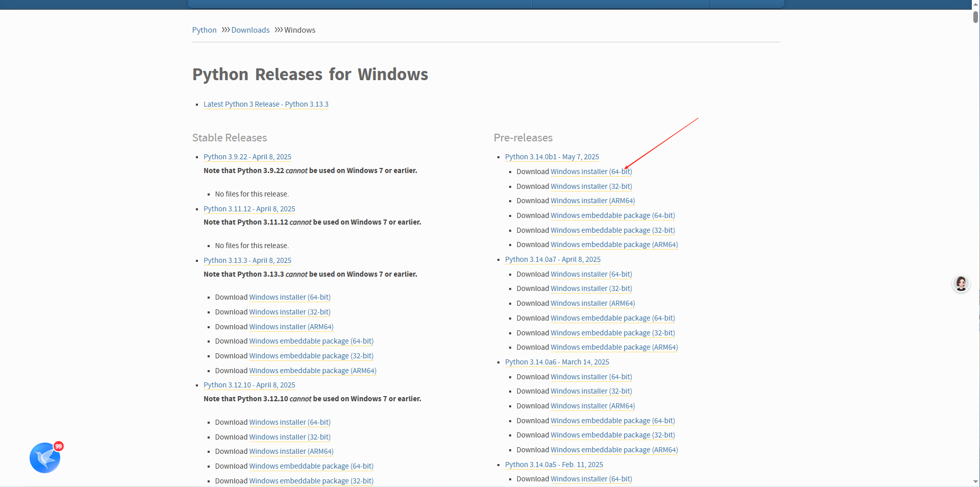
Task: Click the 99 notification badge on the bird icon
Action: click(x=59, y=446)
